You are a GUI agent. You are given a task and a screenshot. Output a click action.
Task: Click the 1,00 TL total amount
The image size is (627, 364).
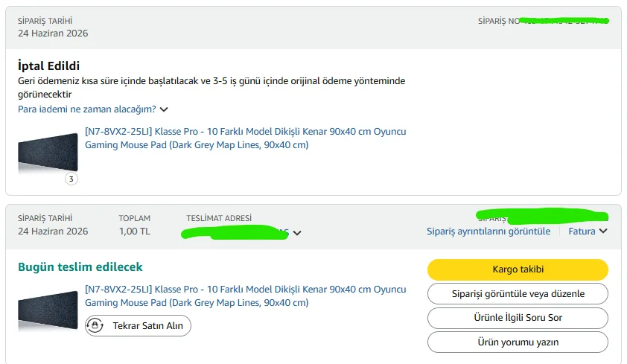[134, 232]
